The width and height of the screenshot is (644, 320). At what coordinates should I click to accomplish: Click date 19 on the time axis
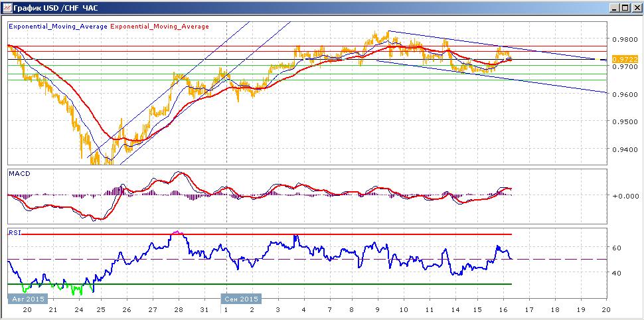coord(581,310)
